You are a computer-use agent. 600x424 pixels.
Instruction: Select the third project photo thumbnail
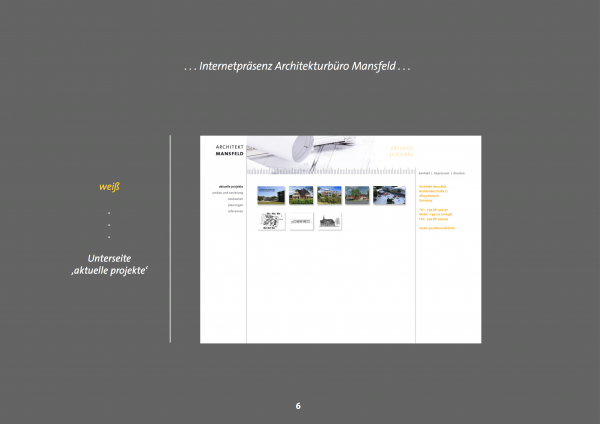(330, 195)
